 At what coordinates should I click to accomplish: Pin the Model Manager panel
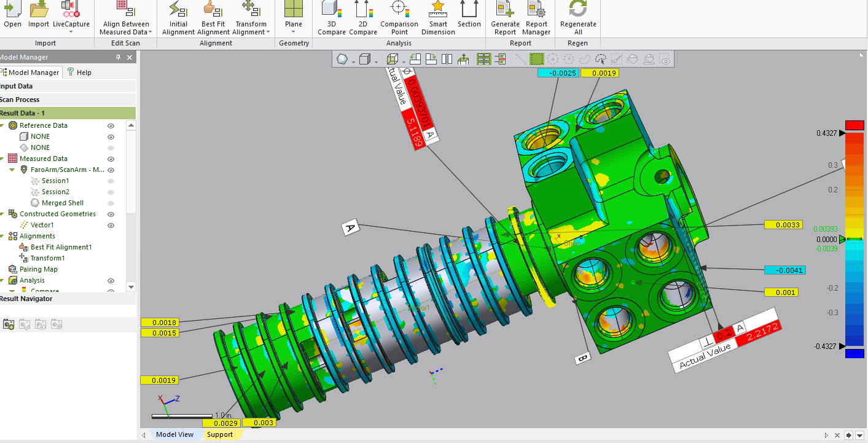pyautogui.click(x=119, y=57)
